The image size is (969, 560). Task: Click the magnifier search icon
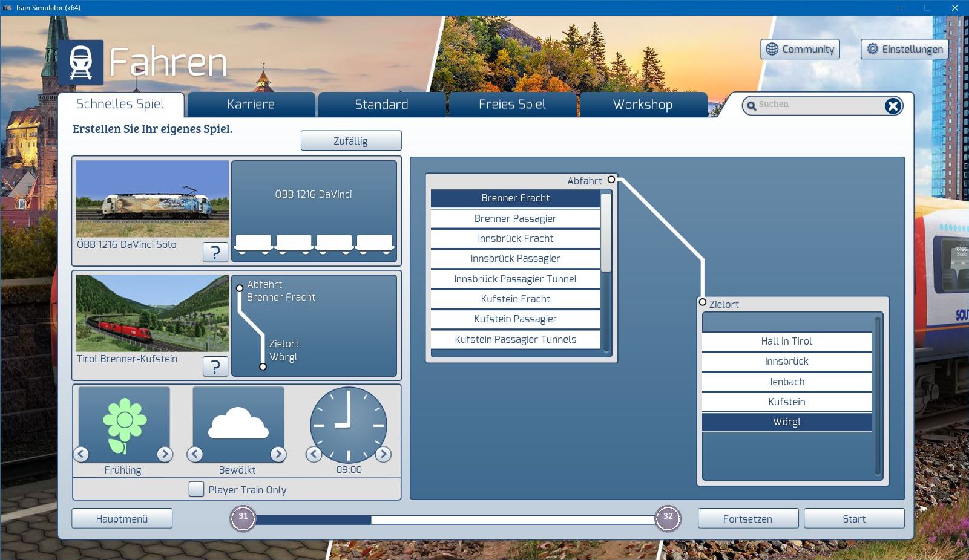pyautogui.click(x=751, y=106)
